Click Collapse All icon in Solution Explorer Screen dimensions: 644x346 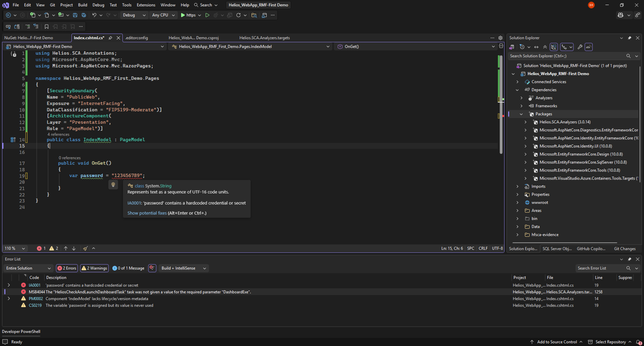(545, 47)
